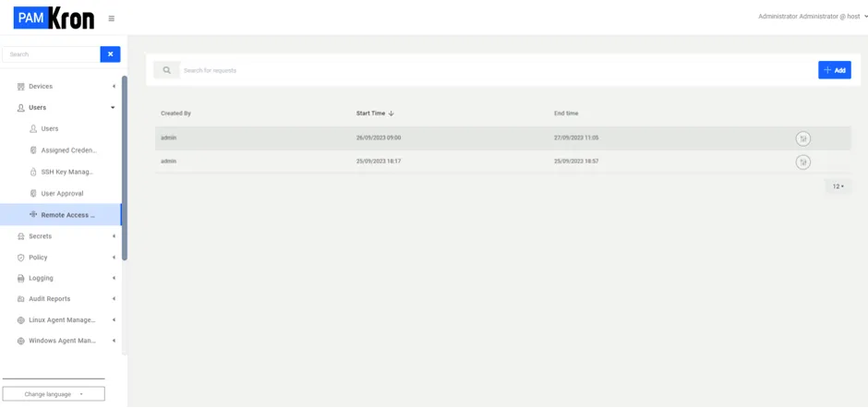Image resolution: width=868 pixels, height=408 pixels.
Task: Open the Linux Agent Management label
Action: pyautogui.click(x=62, y=320)
